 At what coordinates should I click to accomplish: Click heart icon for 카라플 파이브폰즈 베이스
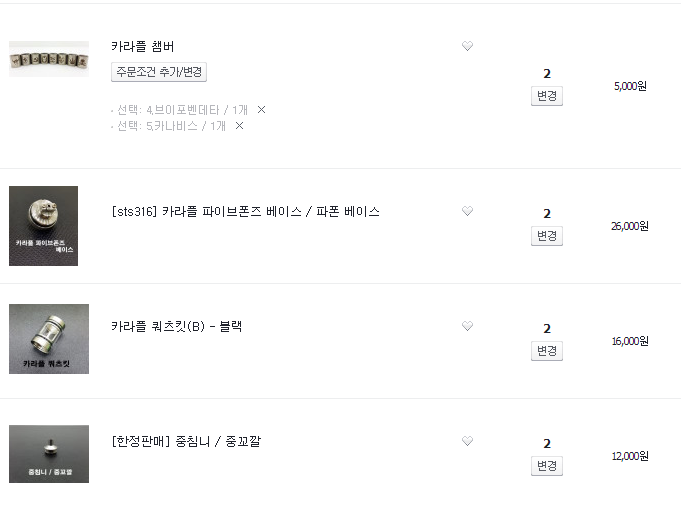(467, 211)
